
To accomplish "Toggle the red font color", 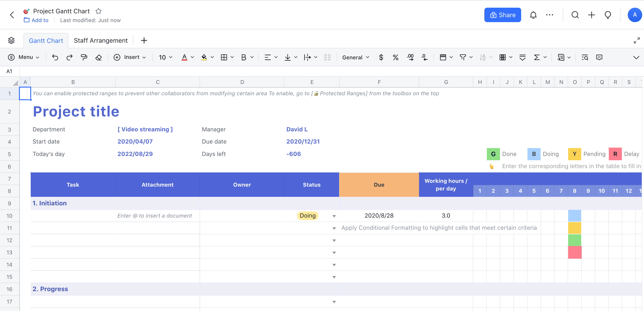I will coord(184,57).
